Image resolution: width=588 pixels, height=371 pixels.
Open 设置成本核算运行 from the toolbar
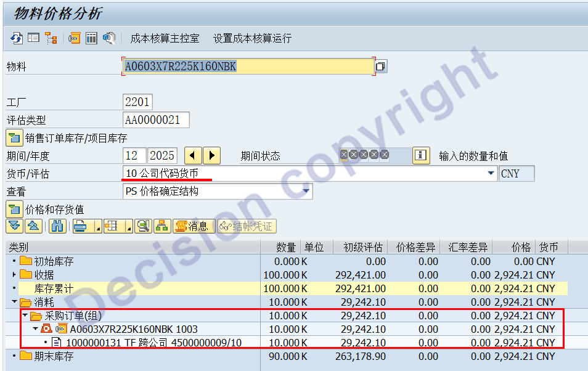252,38
